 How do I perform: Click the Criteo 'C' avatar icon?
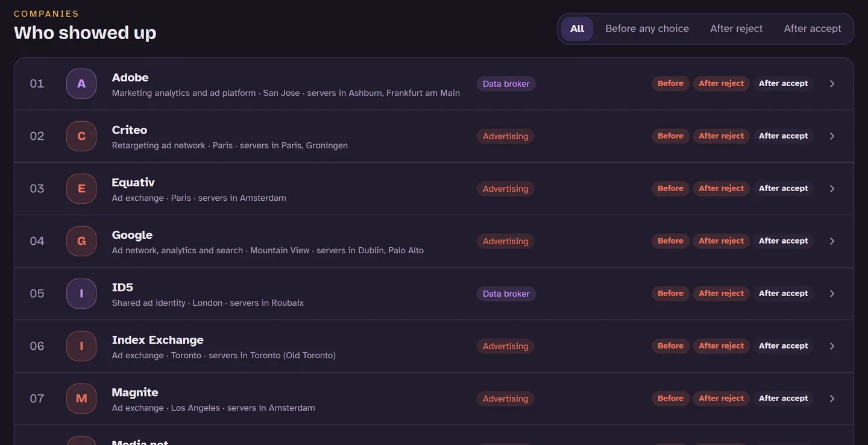(81, 136)
